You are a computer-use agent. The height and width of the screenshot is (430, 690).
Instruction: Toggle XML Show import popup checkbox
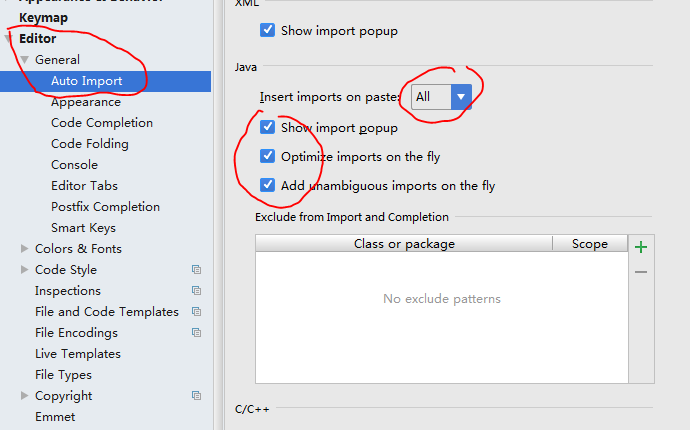(267, 30)
